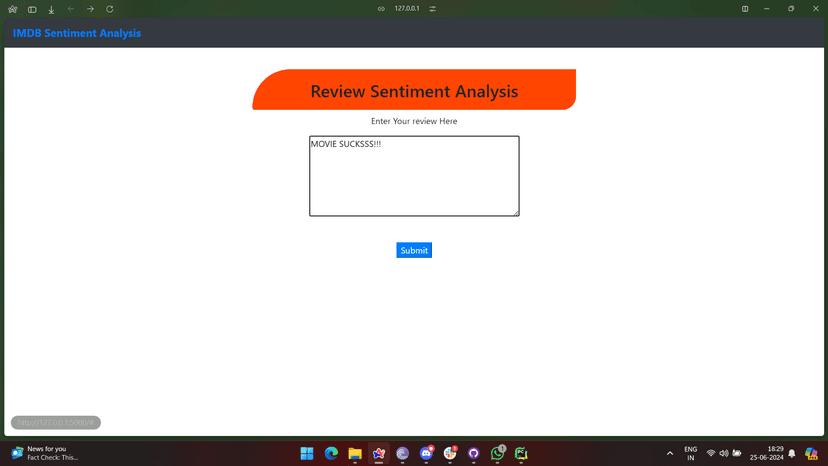Click the split view icon
The height and width of the screenshot is (466, 828).
point(745,9)
